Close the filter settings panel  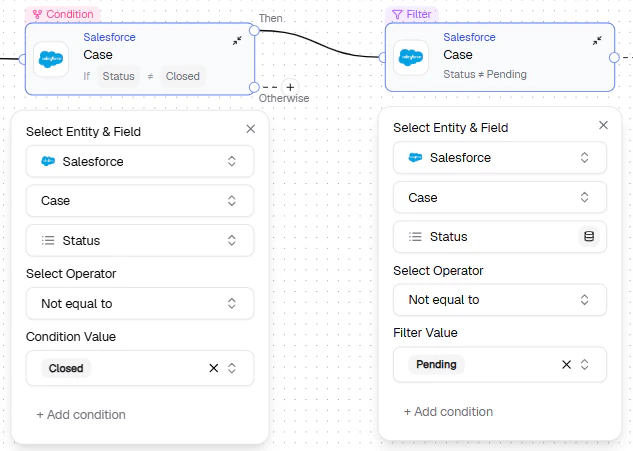point(603,125)
